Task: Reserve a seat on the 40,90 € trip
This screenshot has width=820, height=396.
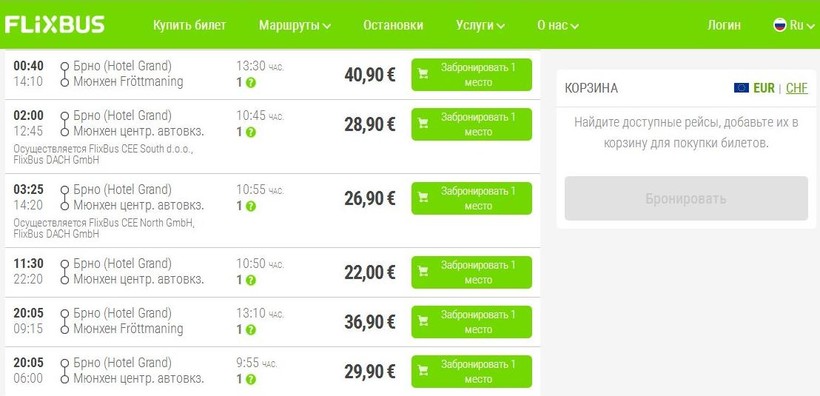Action: (x=471, y=75)
